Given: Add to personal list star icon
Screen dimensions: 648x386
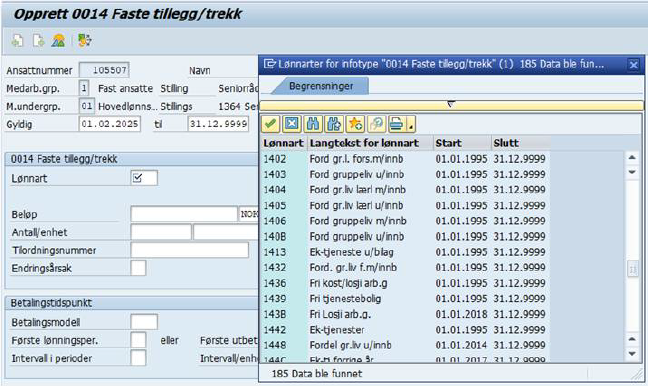Looking at the screenshot, I should 355,124.
